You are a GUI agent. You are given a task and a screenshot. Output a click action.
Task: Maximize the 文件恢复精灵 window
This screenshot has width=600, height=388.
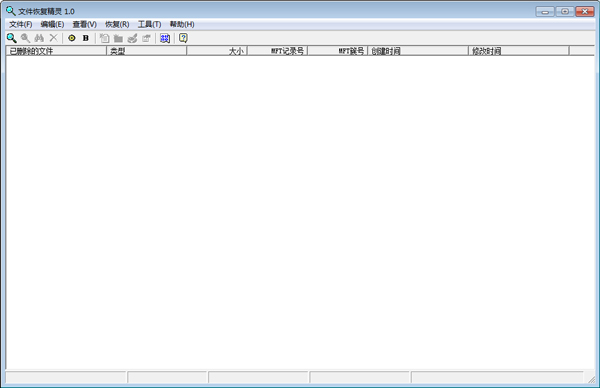click(x=565, y=11)
